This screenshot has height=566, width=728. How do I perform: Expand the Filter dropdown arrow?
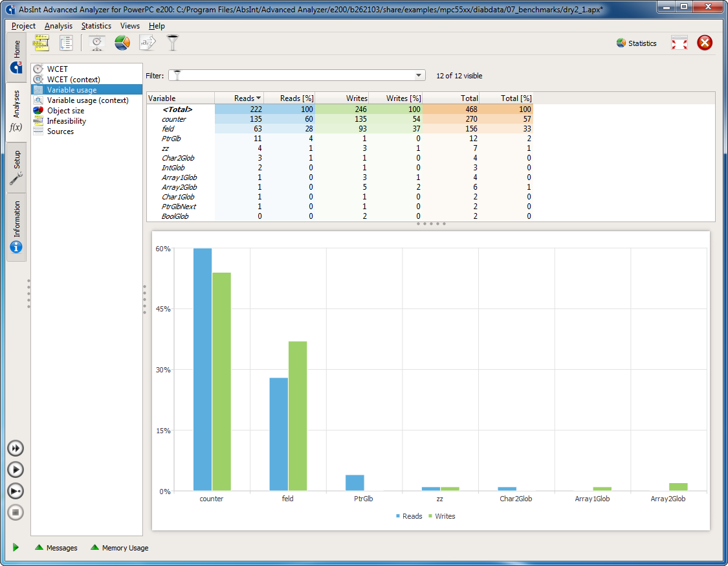pyautogui.click(x=418, y=75)
